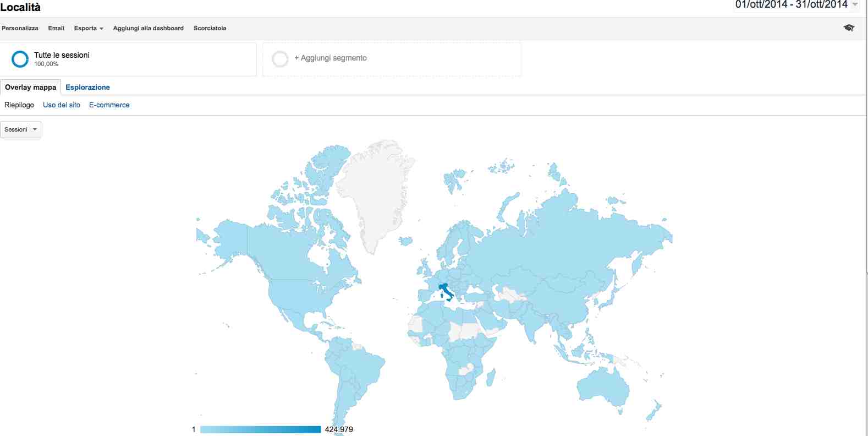
Task: Click the blue Tutte le sessioni circle icon
Action: click(20, 59)
